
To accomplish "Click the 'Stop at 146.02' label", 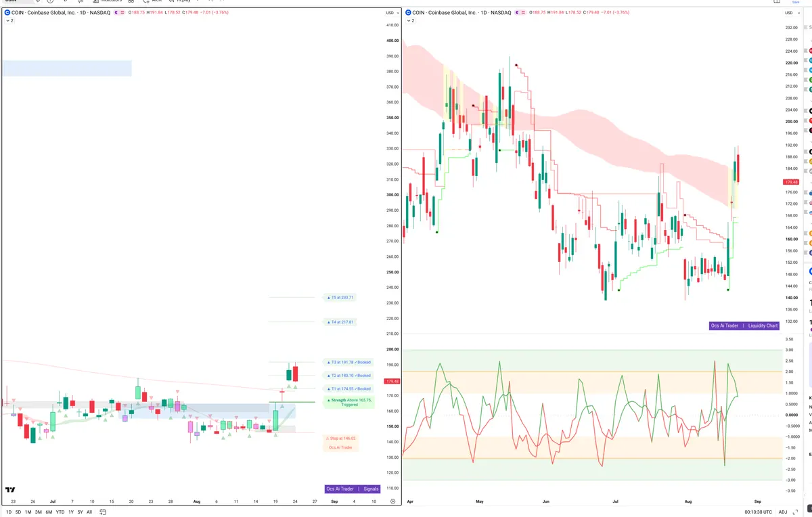I will (x=340, y=439).
